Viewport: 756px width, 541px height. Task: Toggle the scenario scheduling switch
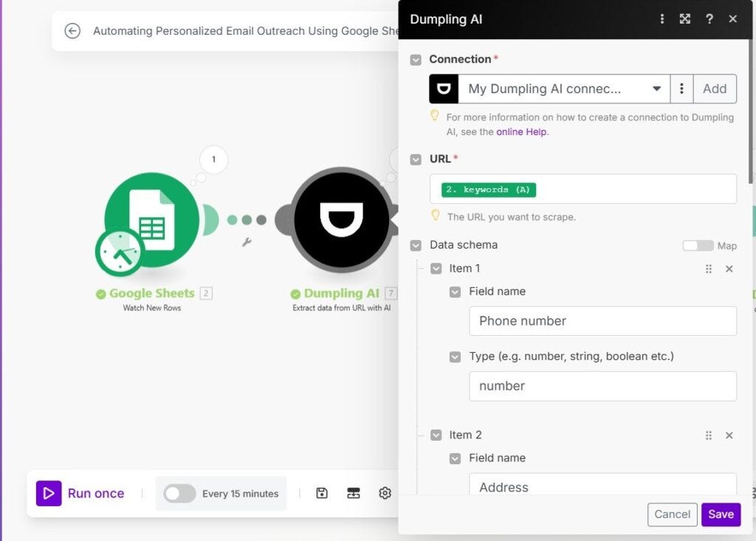click(x=179, y=494)
